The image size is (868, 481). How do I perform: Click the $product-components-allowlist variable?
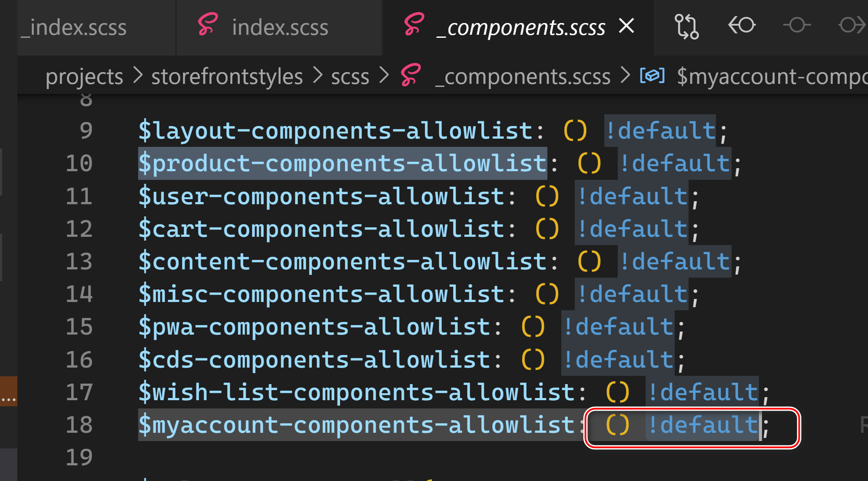342,164
